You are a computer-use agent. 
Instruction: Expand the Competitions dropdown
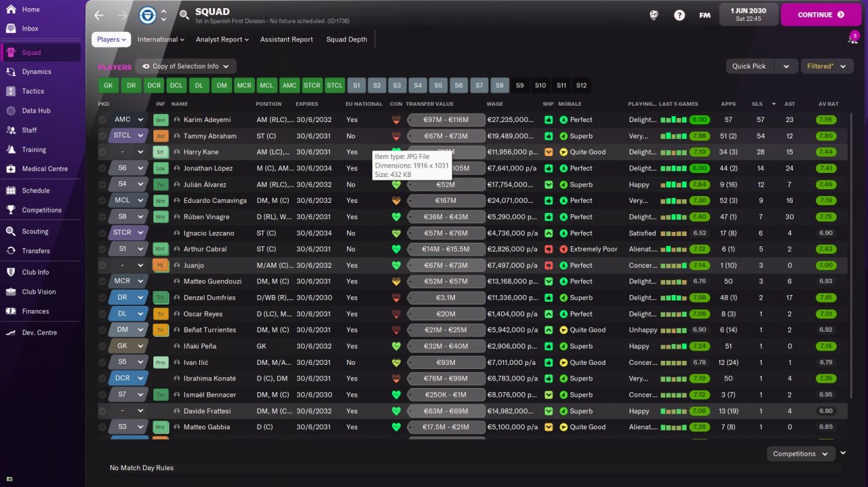[801, 454]
